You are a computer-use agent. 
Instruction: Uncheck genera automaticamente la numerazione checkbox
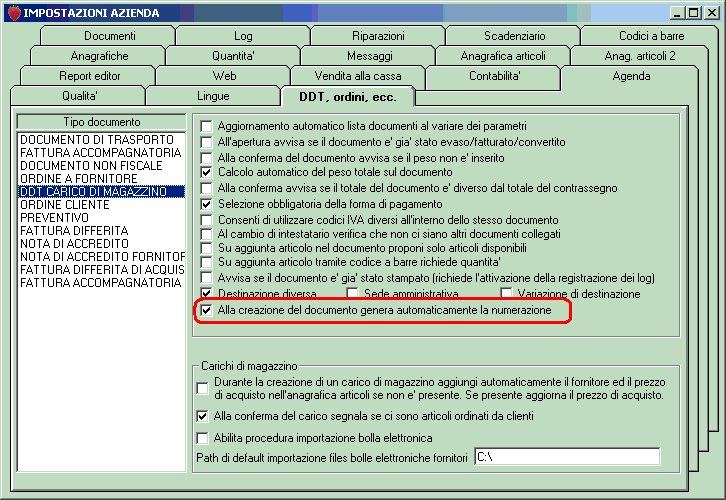coord(207,310)
